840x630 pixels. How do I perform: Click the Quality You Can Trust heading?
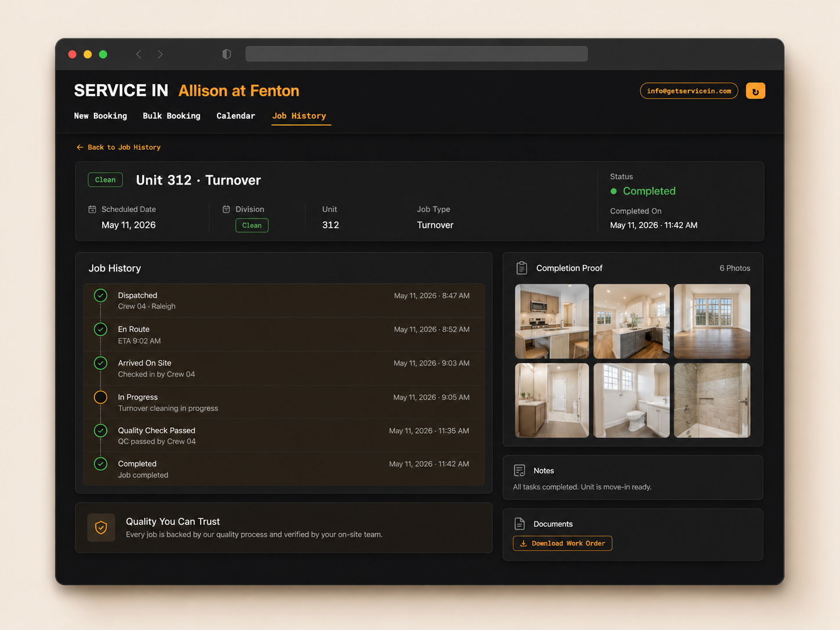173,522
